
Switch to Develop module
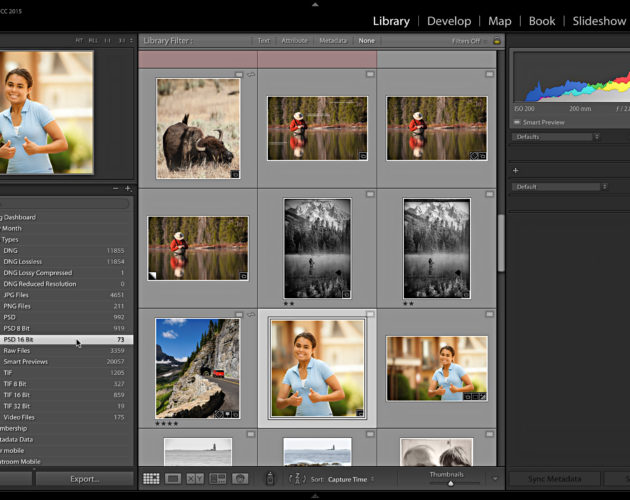pos(449,21)
